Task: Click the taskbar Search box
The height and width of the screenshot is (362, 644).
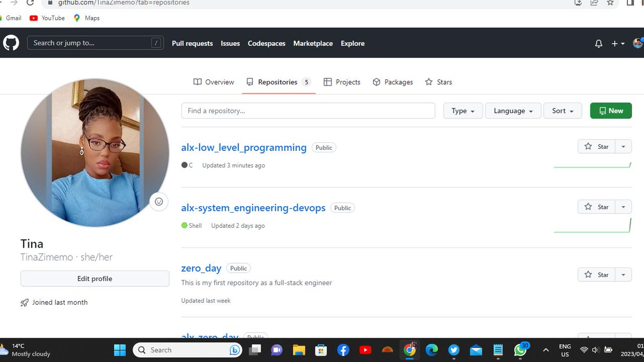Action: click(x=188, y=350)
